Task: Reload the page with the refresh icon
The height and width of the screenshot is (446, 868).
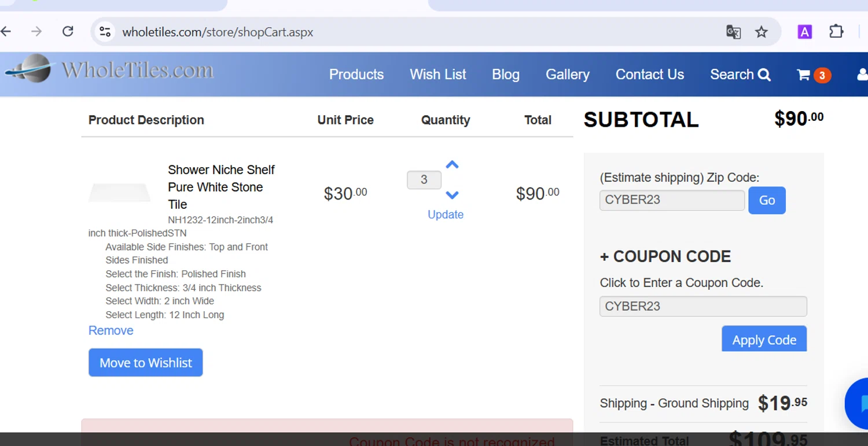Action: [68, 31]
